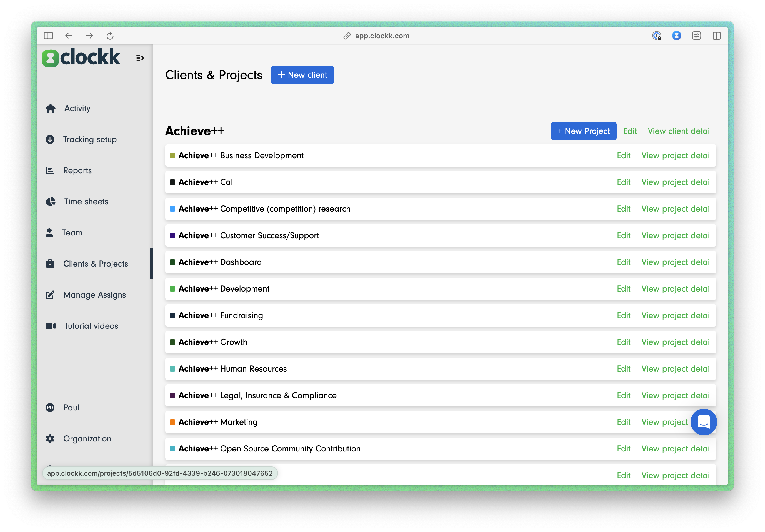Edit the Achieve++ Marketing project

click(624, 422)
